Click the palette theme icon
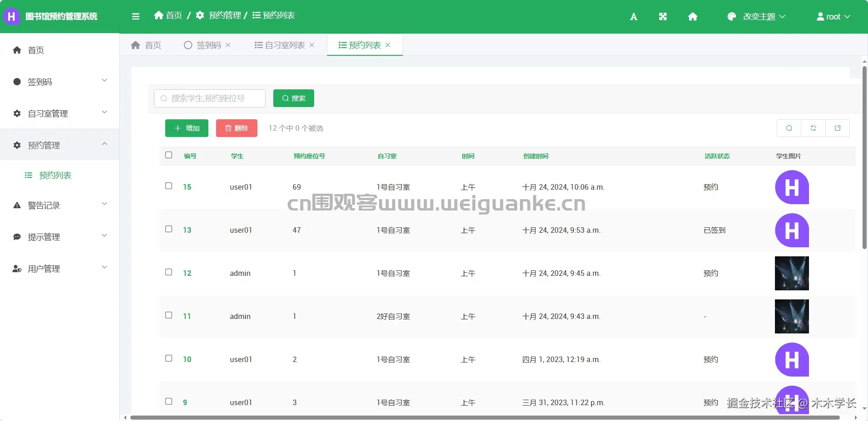Screen dimensions: 868x421 coord(731,17)
